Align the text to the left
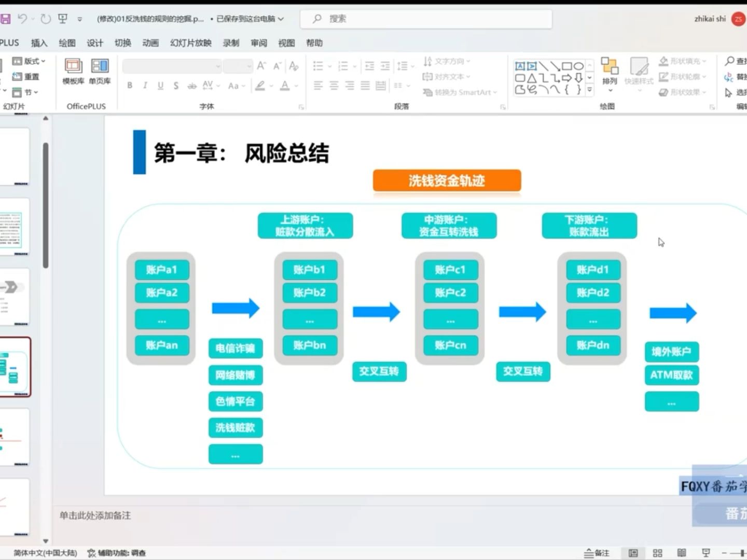Image resolution: width=747 pixels, height=560 pixels. (x=318, y=86)
